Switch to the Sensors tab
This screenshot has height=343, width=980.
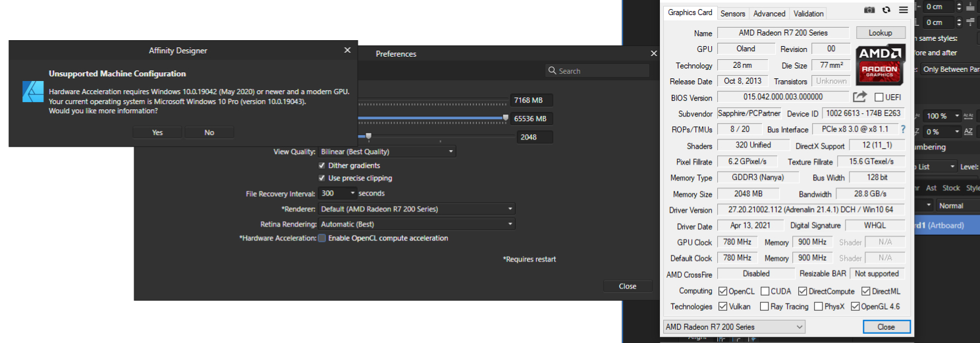click(x=733, y=13)
